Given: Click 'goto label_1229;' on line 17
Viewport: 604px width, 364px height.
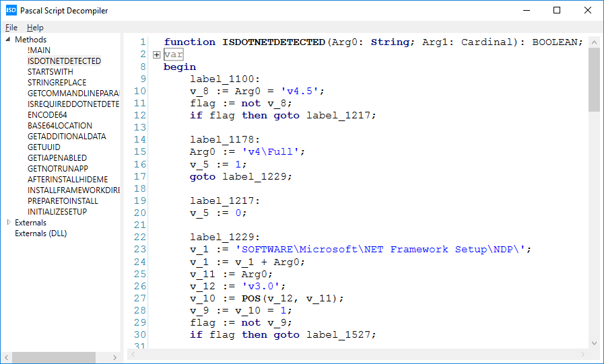Looking at the screenshot, I should click(x=241, y=176).
